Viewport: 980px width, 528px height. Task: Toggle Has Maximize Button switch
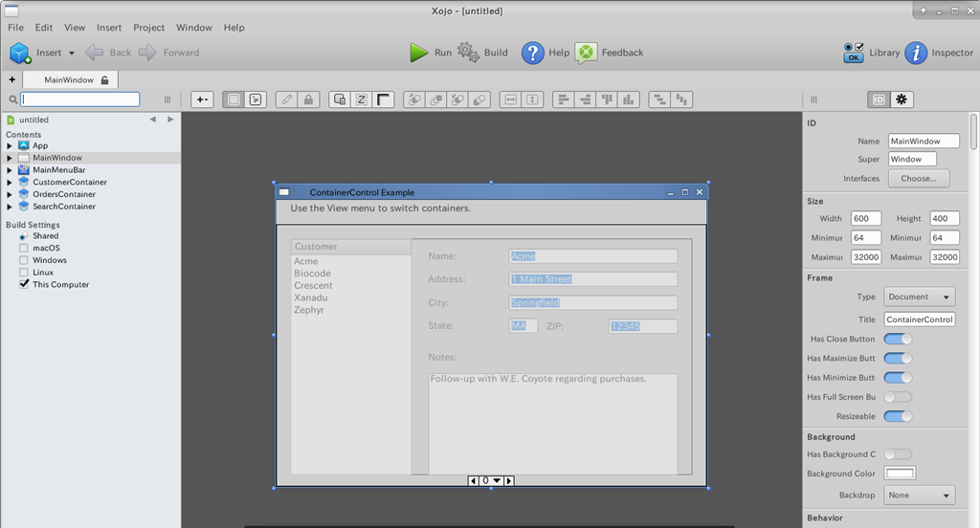[x=898, y=358]
